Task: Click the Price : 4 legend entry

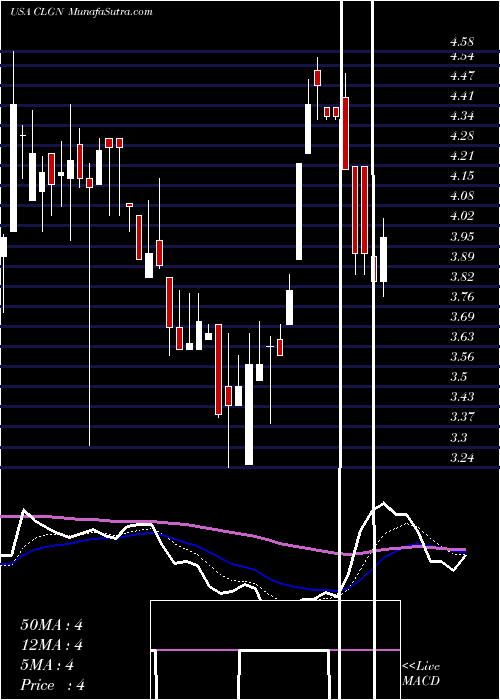Action: 52,685
